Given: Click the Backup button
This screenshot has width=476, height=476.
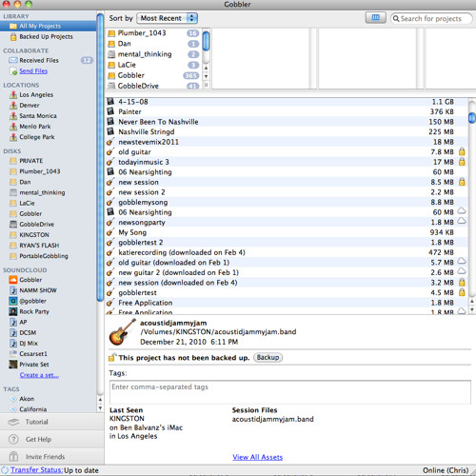Looking at the screenshot, I should [268, 358].
